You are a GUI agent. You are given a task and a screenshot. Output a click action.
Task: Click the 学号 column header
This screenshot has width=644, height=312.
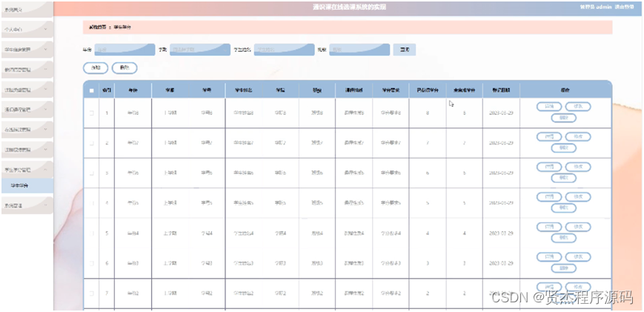pos(207,90)
